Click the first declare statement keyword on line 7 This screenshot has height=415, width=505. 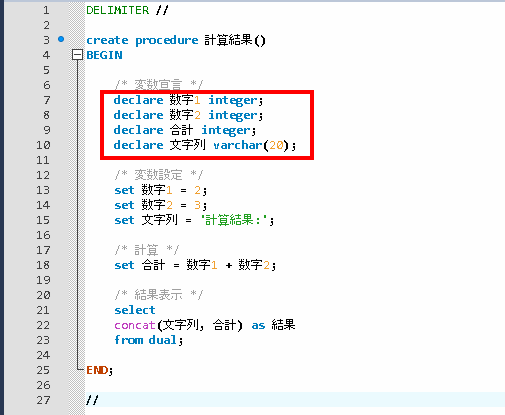coord(138,100)
